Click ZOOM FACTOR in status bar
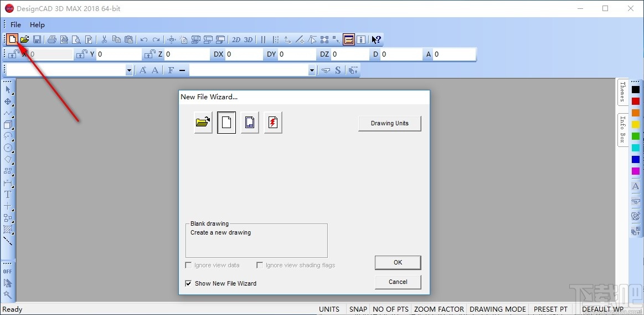644x315 pixels. (439, 309)
